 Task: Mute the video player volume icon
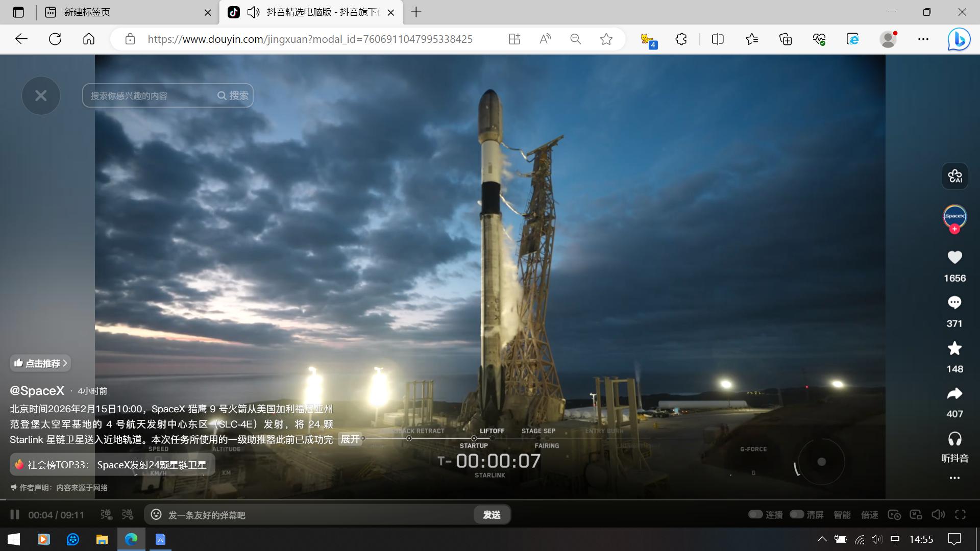938,515
